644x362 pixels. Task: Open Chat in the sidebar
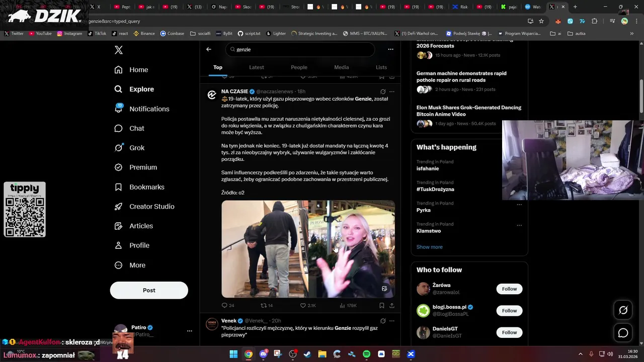click(129, 128)
